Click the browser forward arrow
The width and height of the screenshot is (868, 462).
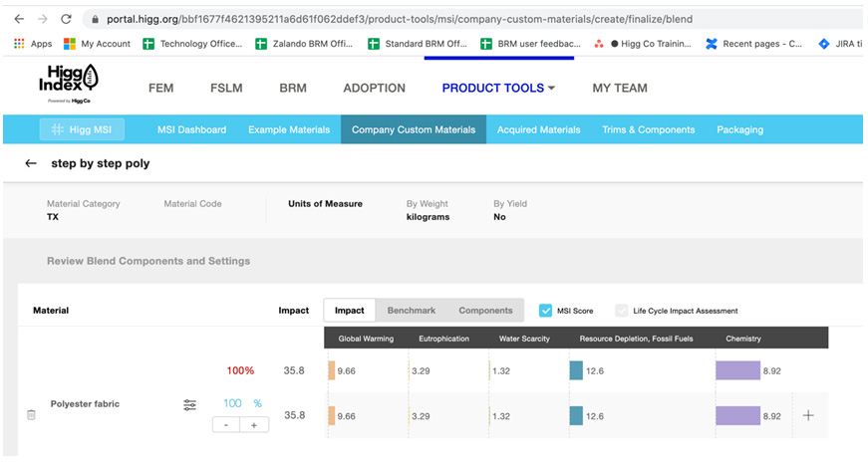point(43,19)
